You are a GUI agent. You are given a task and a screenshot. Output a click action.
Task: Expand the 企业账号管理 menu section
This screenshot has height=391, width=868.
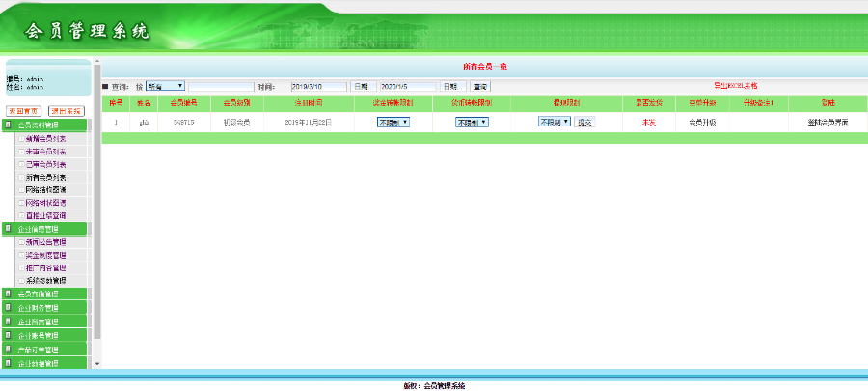[x=44, y=335]
